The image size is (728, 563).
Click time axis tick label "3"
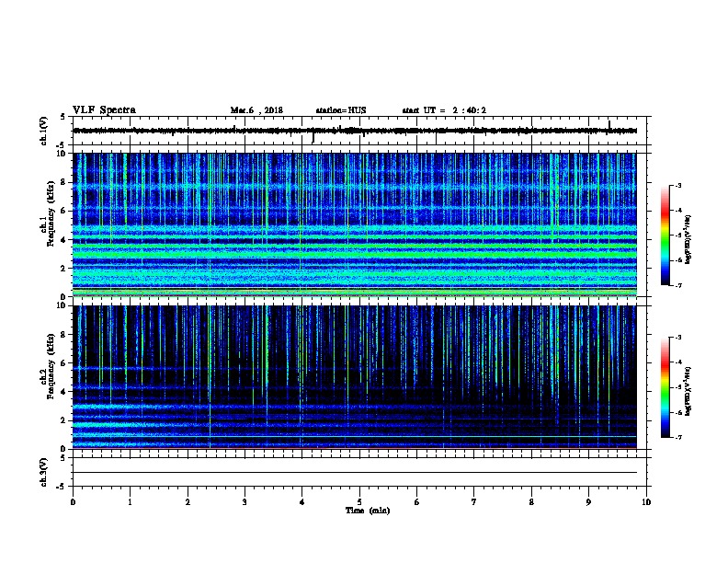245,502
